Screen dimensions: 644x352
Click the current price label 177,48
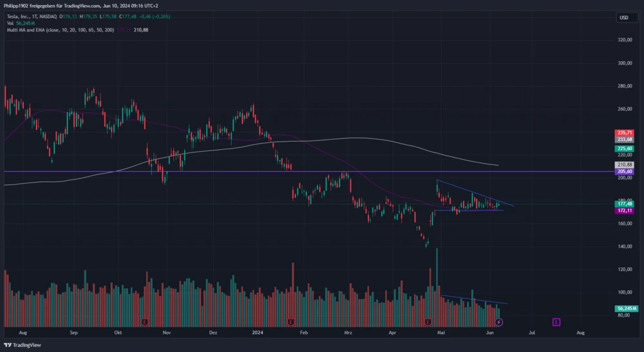tap(625, 203)
